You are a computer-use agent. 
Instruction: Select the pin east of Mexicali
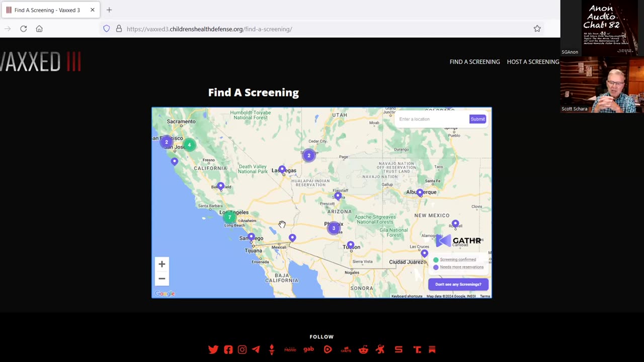click(292, 238)
